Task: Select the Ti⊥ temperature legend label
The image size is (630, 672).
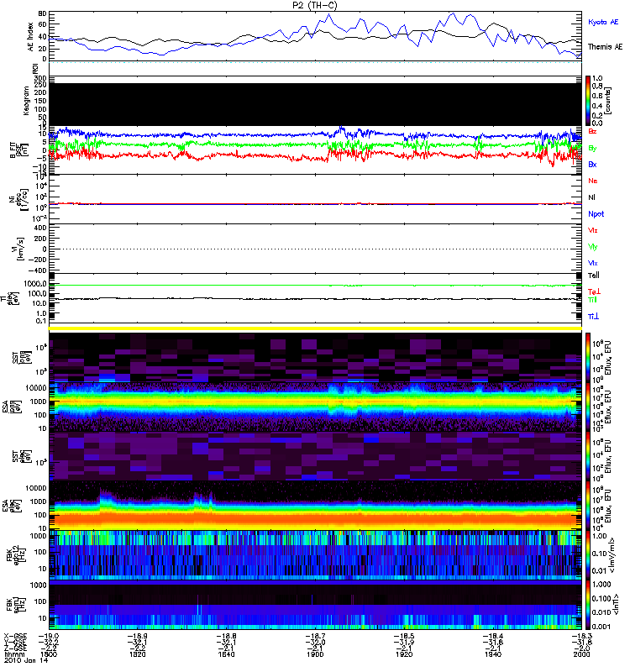Action: coord(593,317)
